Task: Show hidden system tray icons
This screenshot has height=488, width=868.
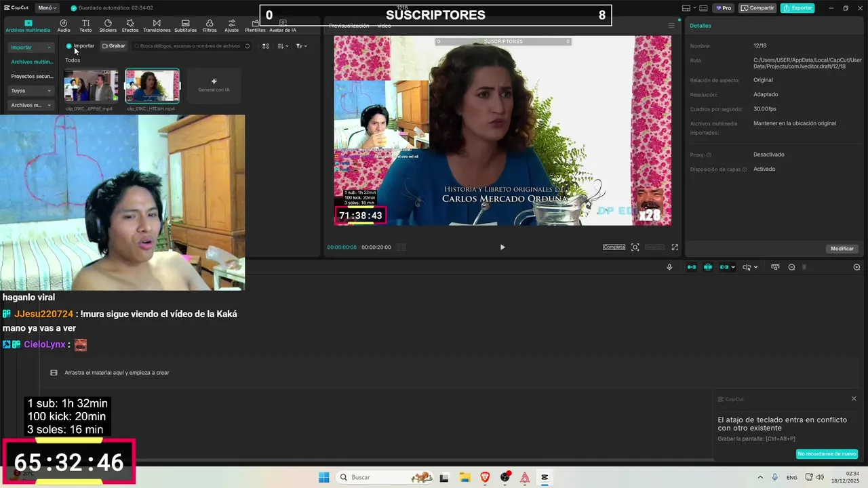Action: 760,477
